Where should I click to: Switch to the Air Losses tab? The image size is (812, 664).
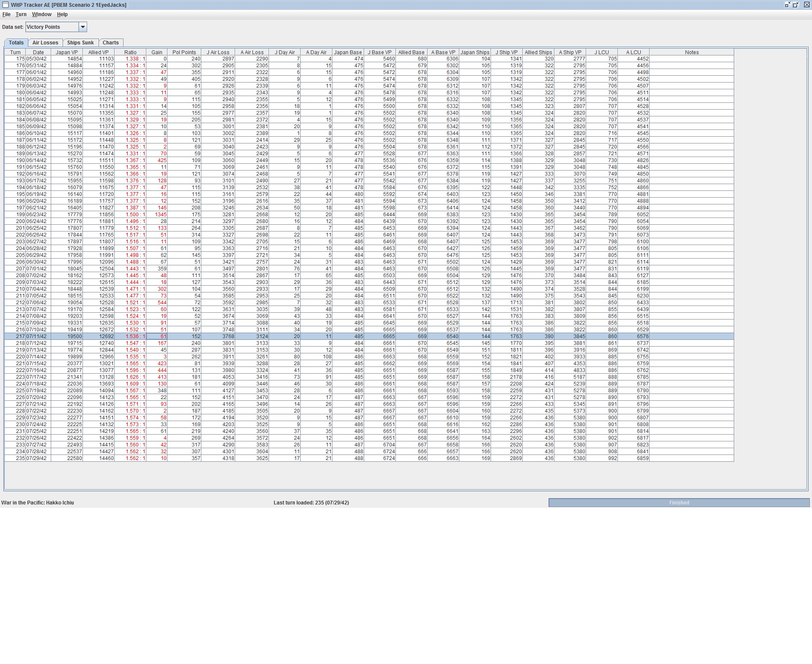(x=45, y=43)
